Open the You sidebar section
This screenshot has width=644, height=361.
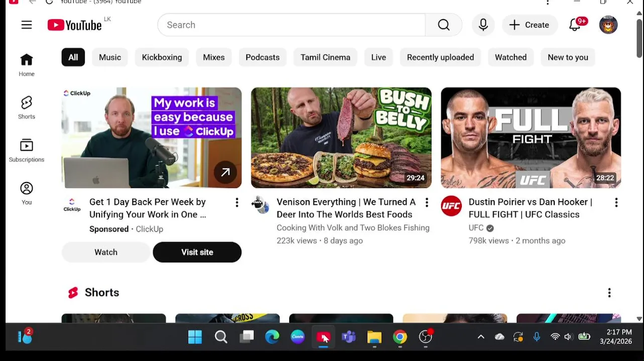[27, 194]
